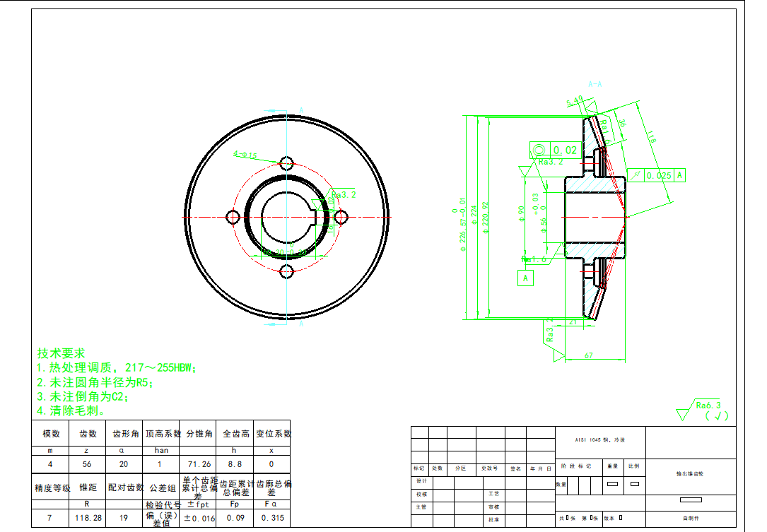
Task: Click the tooth count cell value 56
Action: tap(87, 464)
